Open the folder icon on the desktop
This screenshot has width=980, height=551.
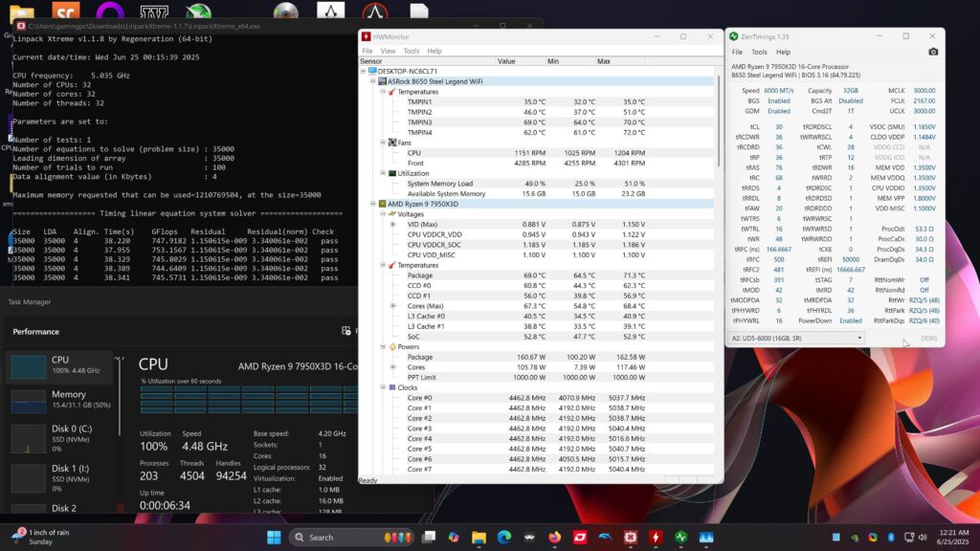click(x=22, y=11)
